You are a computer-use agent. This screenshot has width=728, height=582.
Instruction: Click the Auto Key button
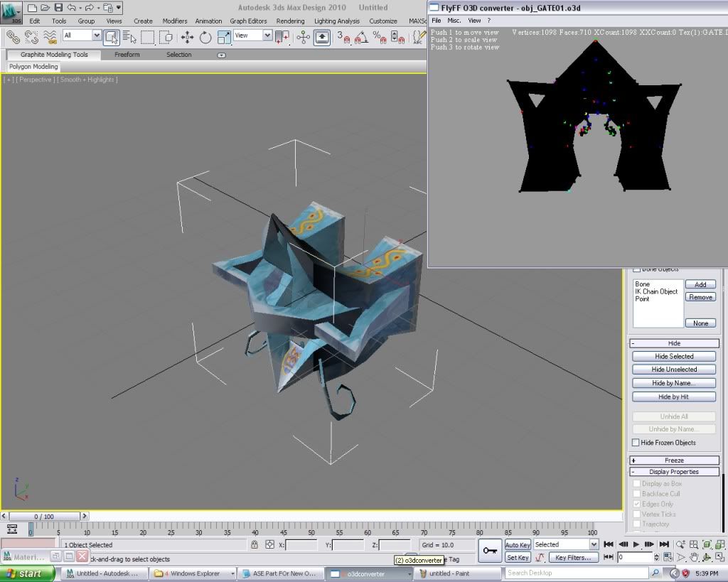[518, 545]
